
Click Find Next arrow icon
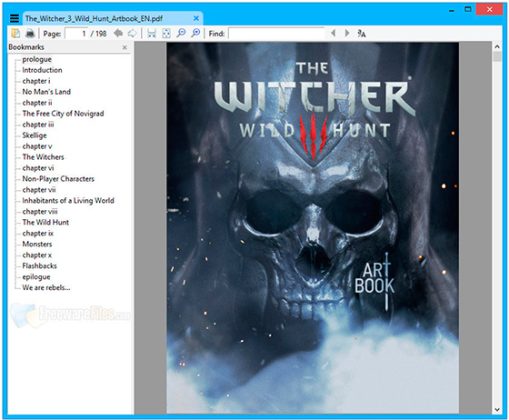[x=347, y=33]
